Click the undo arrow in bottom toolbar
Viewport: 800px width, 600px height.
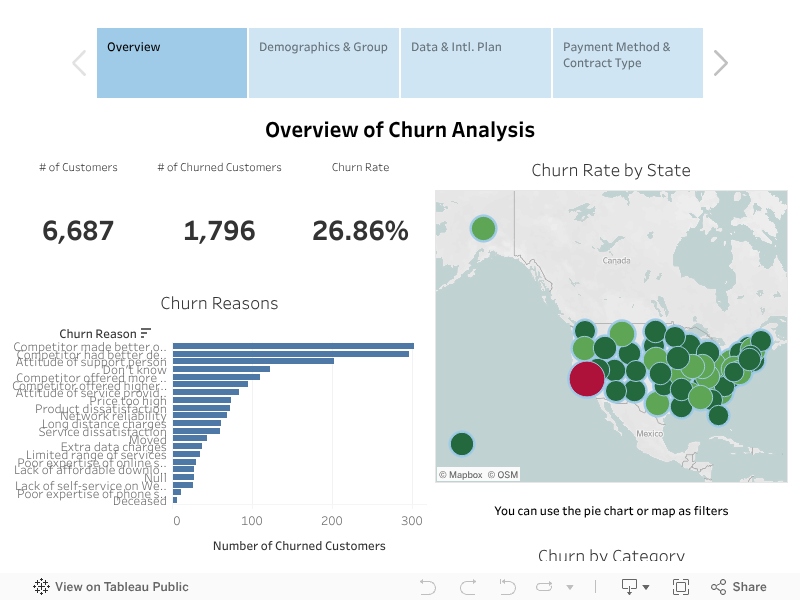428,587
